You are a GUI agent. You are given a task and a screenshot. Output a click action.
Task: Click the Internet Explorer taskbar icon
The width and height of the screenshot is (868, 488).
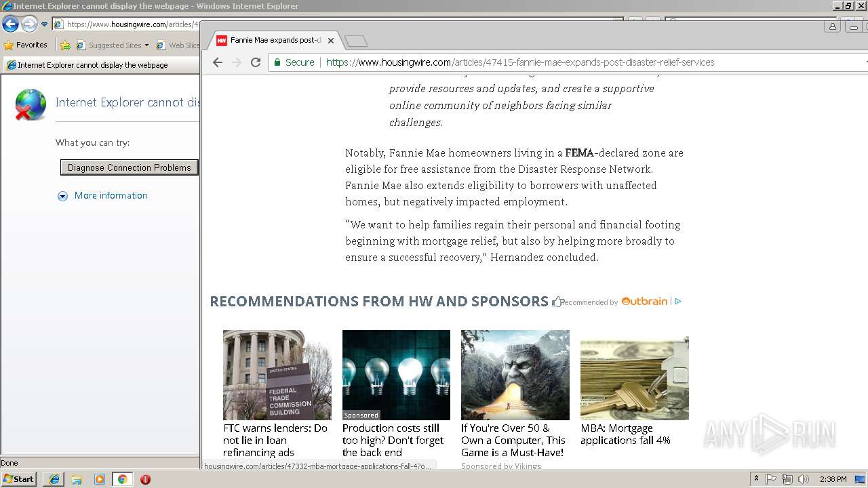(x=54, y=479)
